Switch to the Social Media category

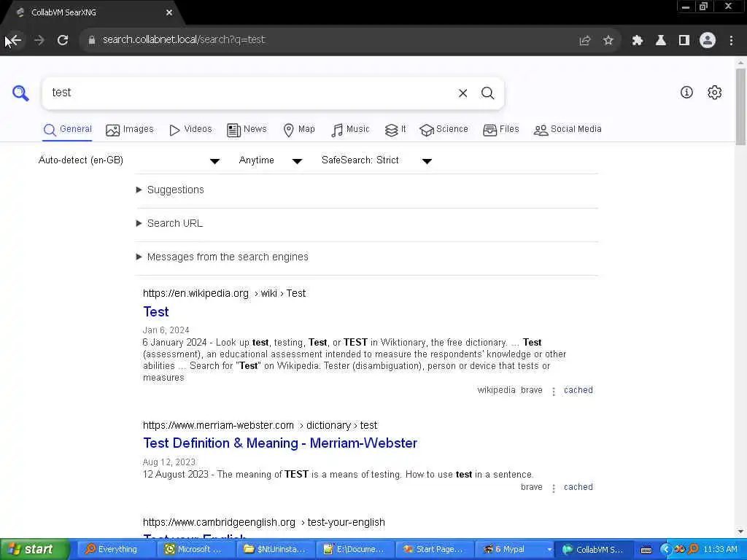click(x=568, y=130)
